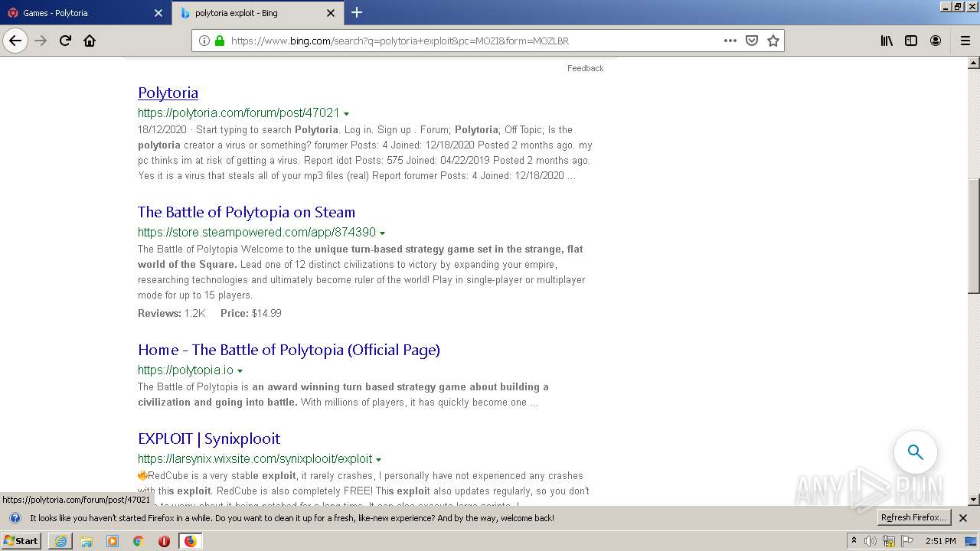Show site information icon in address bar
Image resolution: width=980 pixels, height=551 pixels.
(x=204, y=41)
